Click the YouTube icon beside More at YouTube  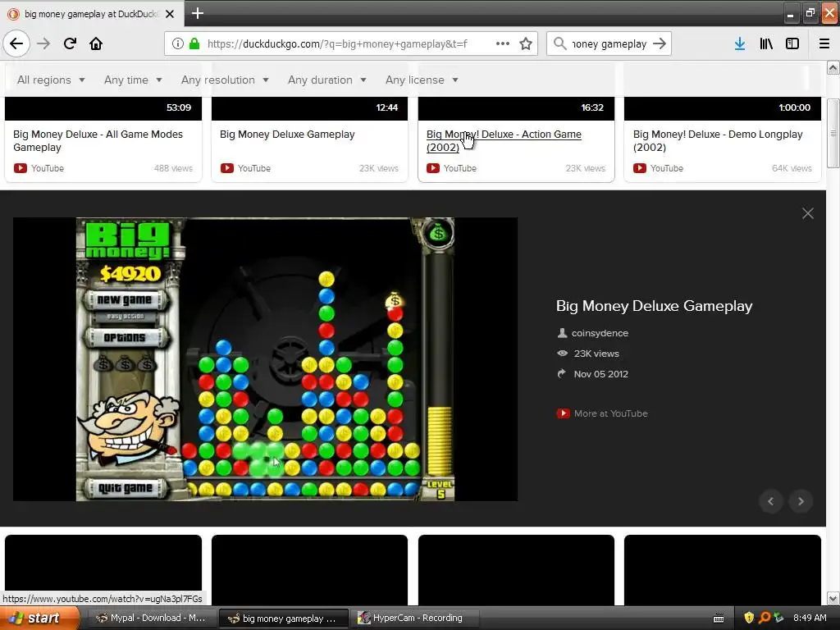click(x=563, y=413)
